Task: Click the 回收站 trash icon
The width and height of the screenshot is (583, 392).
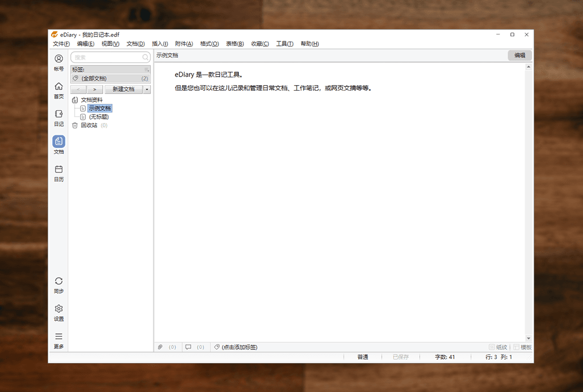Action: tap(75, 125)
